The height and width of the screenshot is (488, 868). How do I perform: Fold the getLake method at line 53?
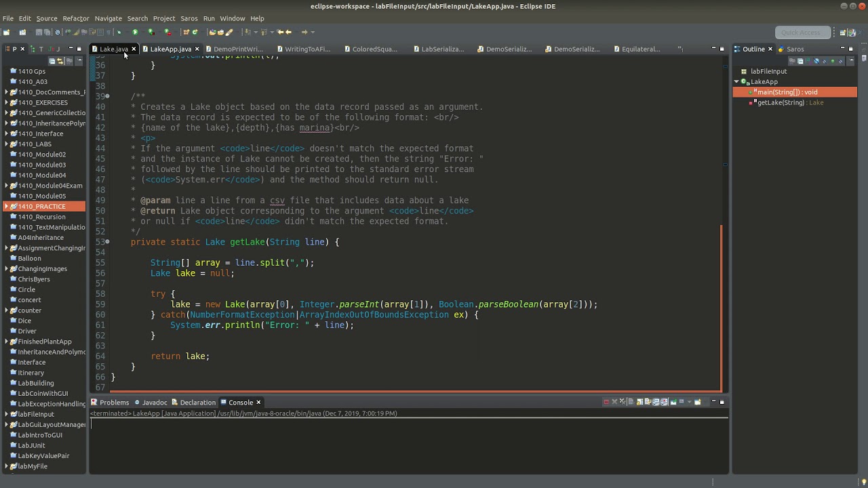[x=107, y=242]
